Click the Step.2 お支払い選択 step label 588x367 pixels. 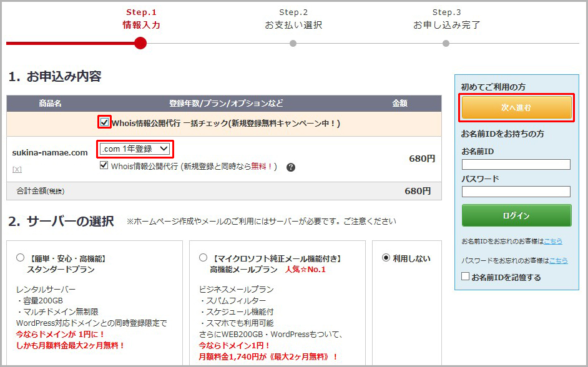pos(293,19)
